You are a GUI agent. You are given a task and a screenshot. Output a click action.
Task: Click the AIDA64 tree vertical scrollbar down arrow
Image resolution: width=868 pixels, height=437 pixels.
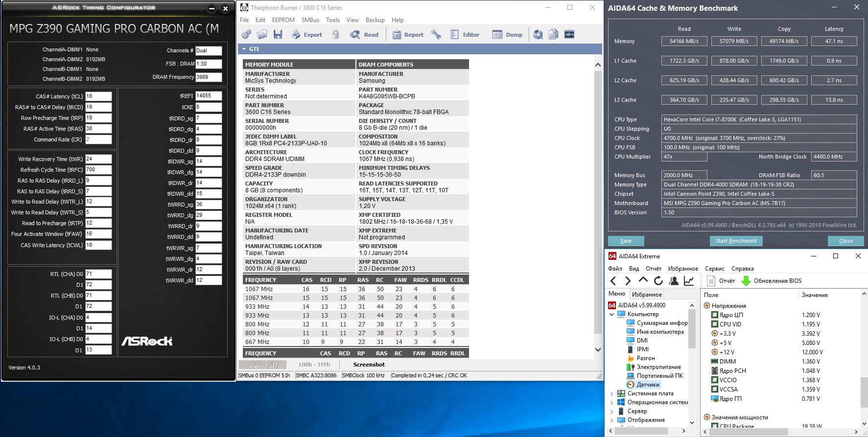692,422
